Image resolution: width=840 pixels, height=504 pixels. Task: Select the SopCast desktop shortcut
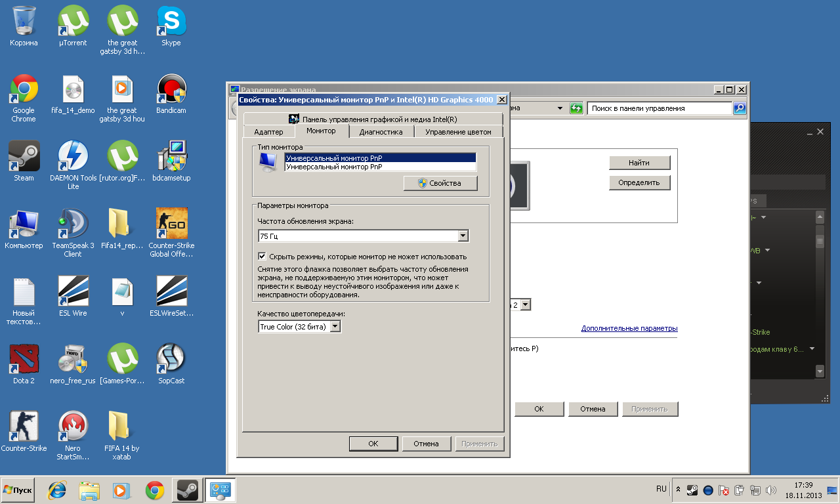pos(171,364)
